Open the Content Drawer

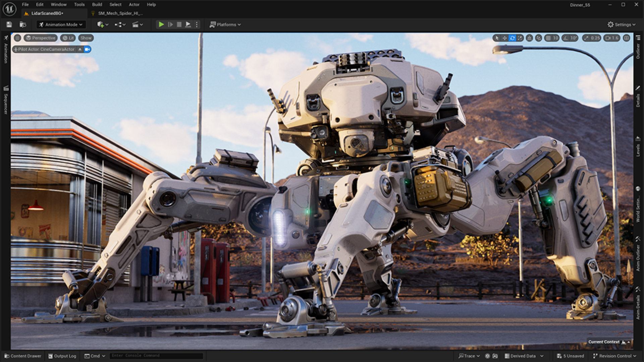(22, 356)
